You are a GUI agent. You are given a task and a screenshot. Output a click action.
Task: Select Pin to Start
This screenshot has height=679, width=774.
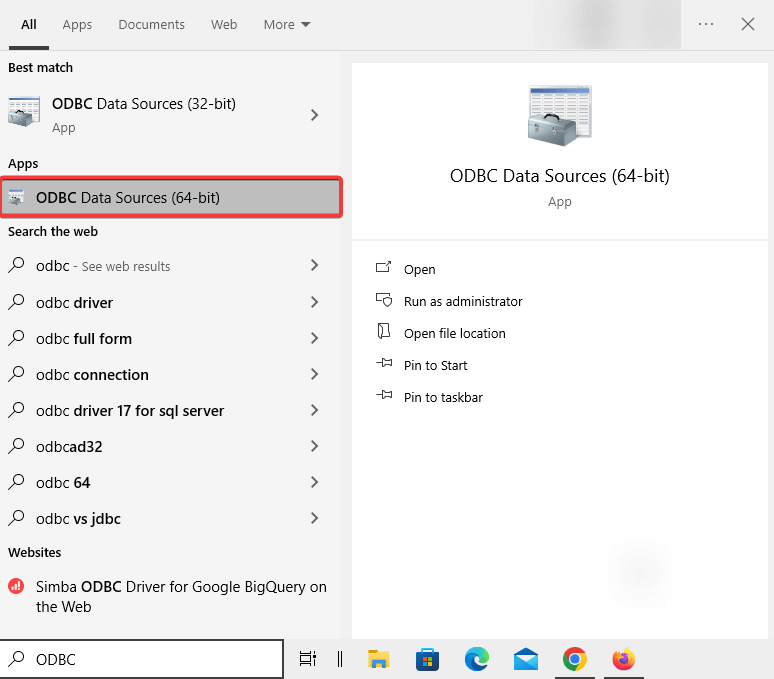coord(435,366)
